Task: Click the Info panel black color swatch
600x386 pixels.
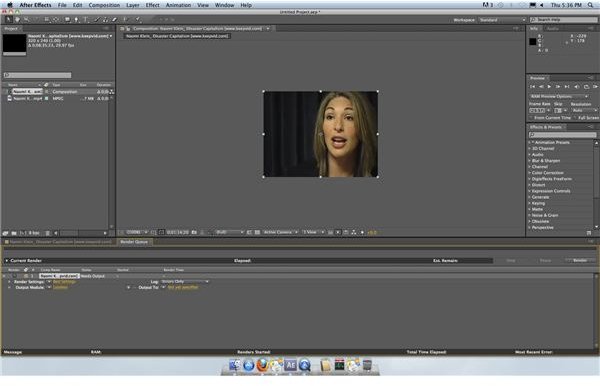Action: click(533, 42)
